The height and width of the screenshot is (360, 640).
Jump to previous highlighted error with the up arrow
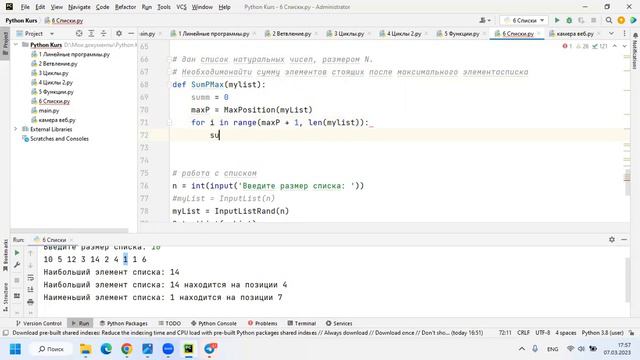click(615, 46)
